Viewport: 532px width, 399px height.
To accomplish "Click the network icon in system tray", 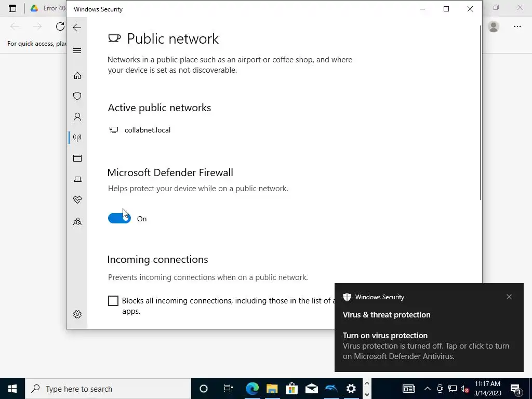I will point(453,389).
